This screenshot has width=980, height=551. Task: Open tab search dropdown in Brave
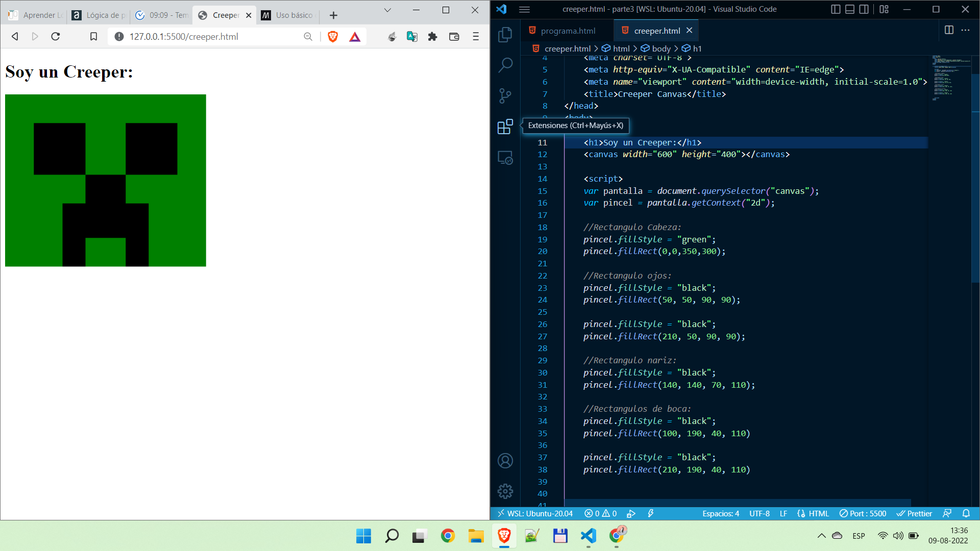(387, 10)
